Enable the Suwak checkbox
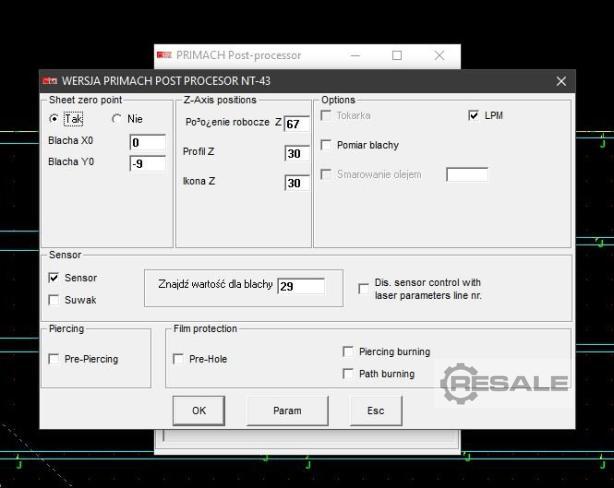 pos(54,300)
